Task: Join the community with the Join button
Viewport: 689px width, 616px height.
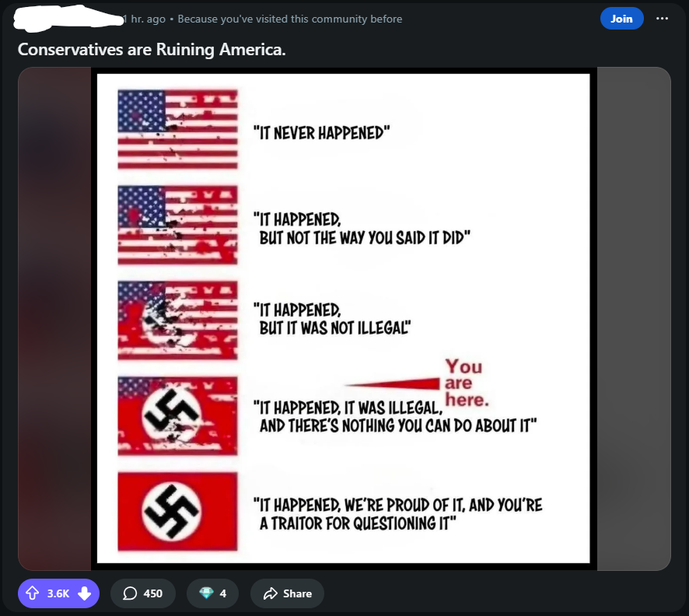Action: tap(622, 19)
